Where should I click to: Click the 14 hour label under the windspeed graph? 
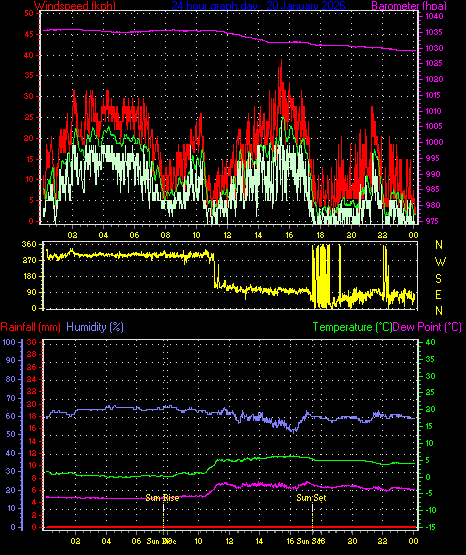click(258, 235)
